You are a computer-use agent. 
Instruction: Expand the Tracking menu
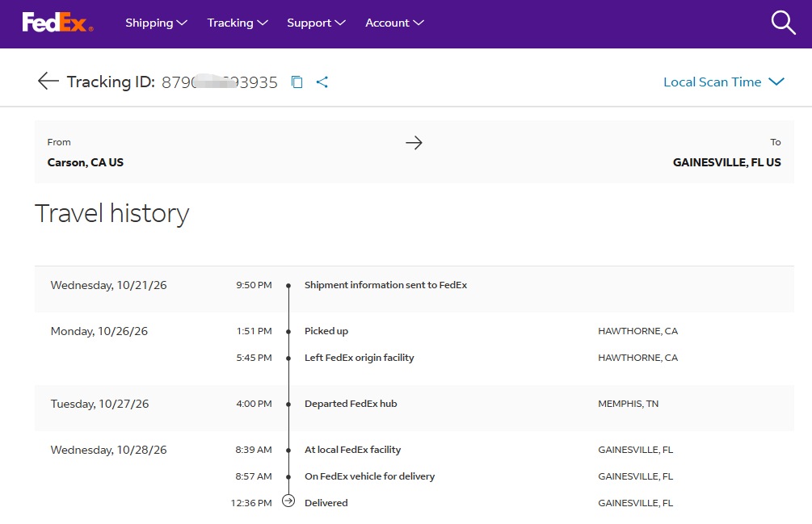(x=238, y=23)
